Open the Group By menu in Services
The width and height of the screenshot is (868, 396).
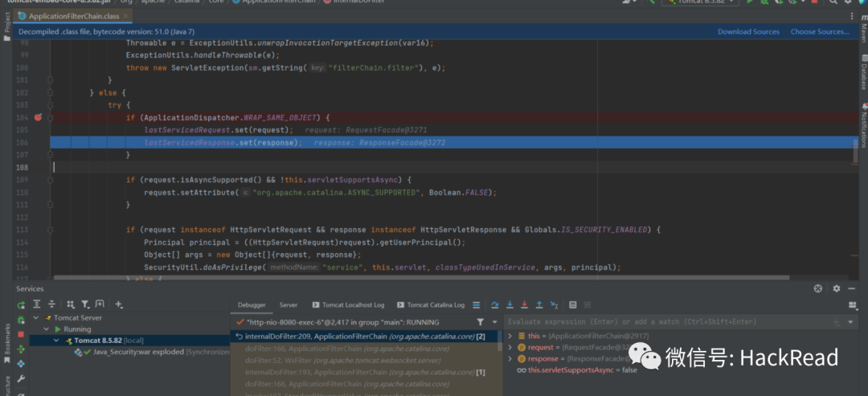70,304
